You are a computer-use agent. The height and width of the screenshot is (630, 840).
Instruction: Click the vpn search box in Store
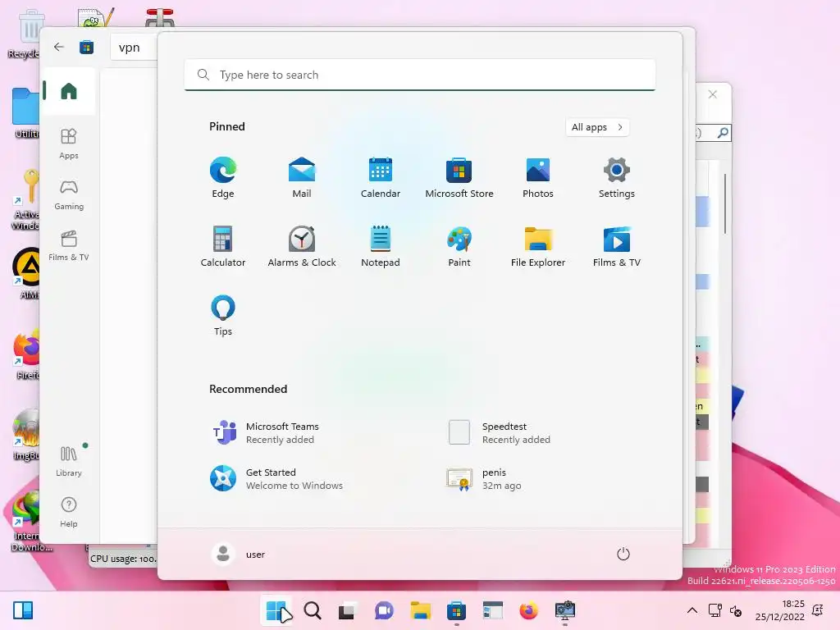coord(135,47)
